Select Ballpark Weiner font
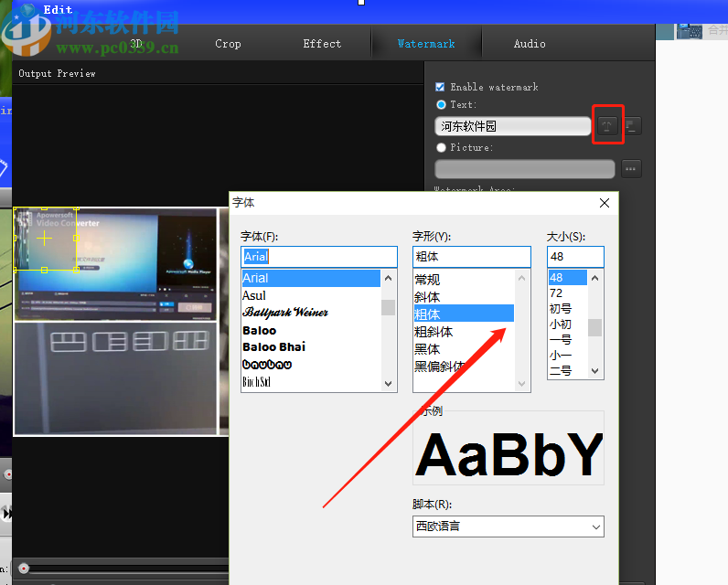728x585 pixels. click(x=311, y=313)
